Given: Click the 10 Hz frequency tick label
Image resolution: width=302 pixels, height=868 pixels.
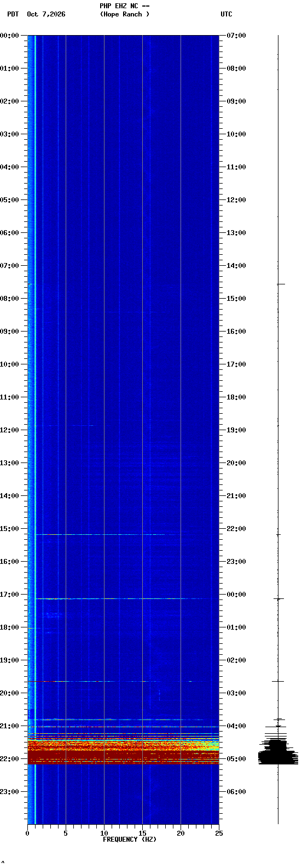Looking at the screenshot, I should tap(104, 833).
